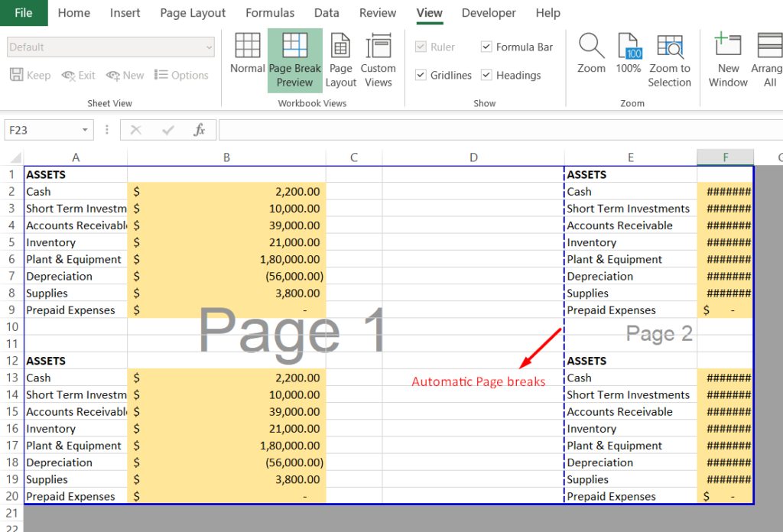The height and width of the screenshot is (532, 783).
Task: Select column D header
Action: pyautogui.click(x=473, y=157)
